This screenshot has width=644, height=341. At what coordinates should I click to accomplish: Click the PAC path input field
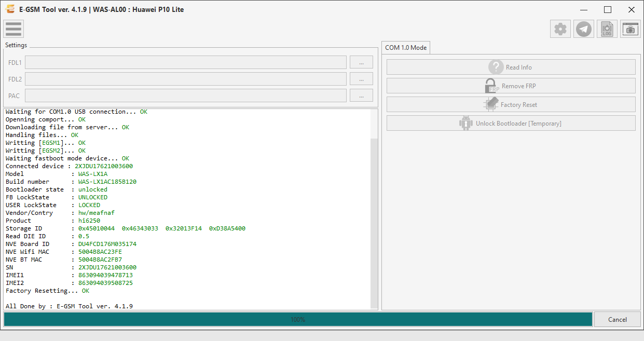pos(186,96)
